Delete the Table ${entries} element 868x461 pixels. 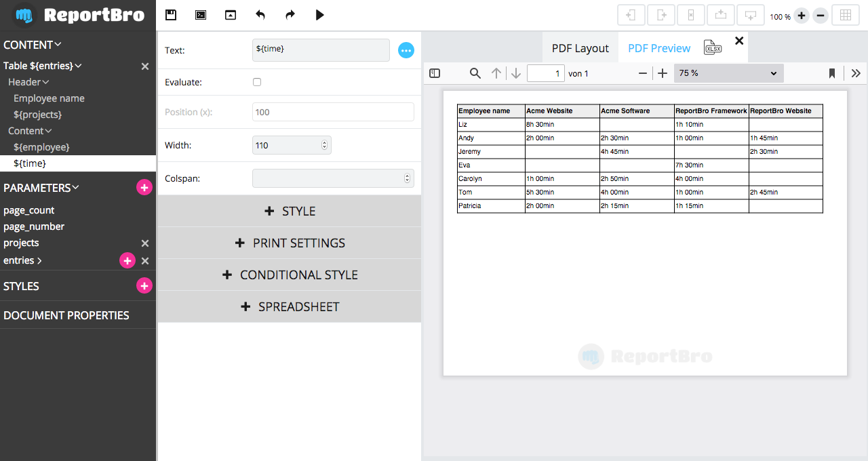145,66
